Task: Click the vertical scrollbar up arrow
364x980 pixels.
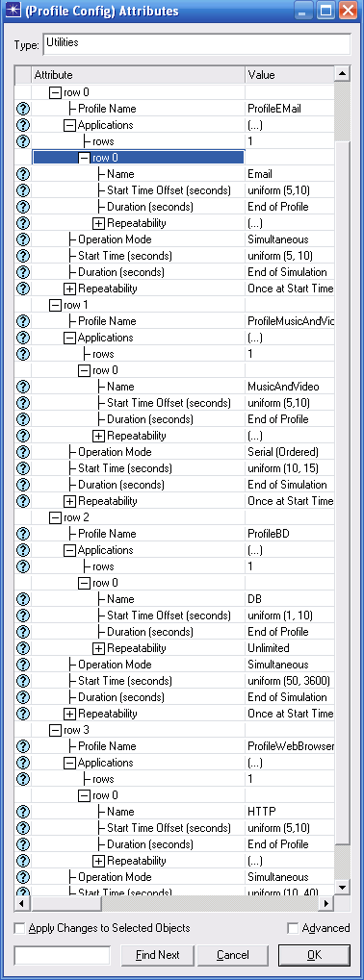Action: pyautogui.click(x=342, y=75)
